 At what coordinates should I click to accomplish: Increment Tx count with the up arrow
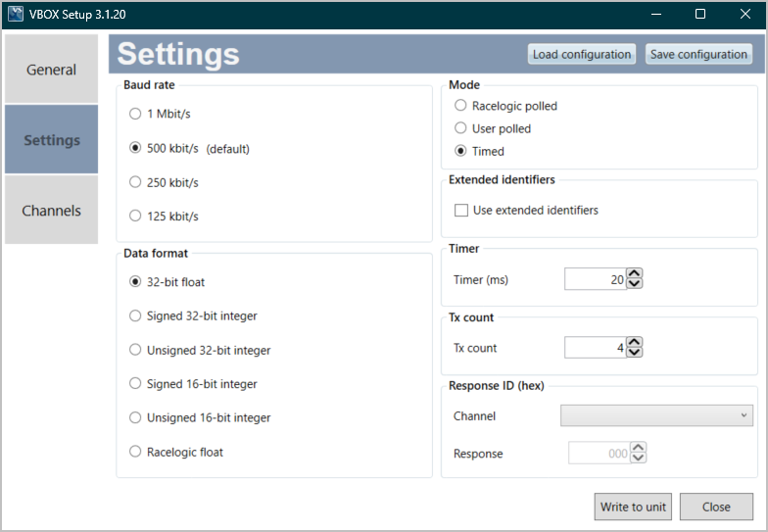tap(635, 342)
